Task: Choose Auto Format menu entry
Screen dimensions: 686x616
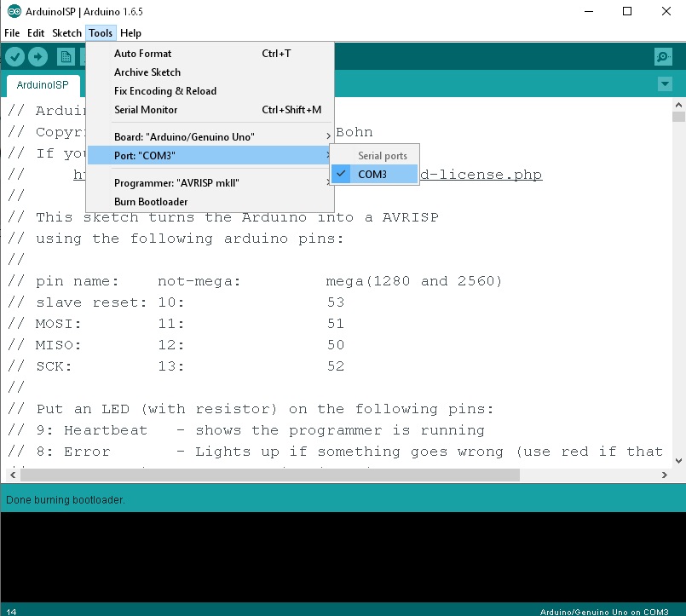Action: pyautogui.click(x=210, y=54)
